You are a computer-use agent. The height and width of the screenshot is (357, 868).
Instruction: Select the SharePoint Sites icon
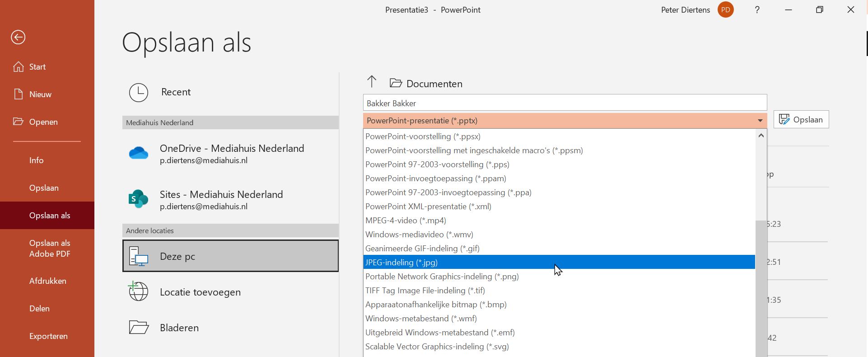pyautogui.click(x=138, y=199)
